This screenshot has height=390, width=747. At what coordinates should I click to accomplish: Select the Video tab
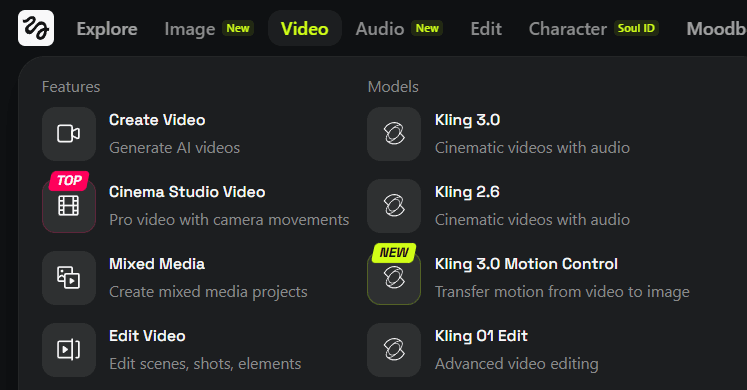pos(305,29)
